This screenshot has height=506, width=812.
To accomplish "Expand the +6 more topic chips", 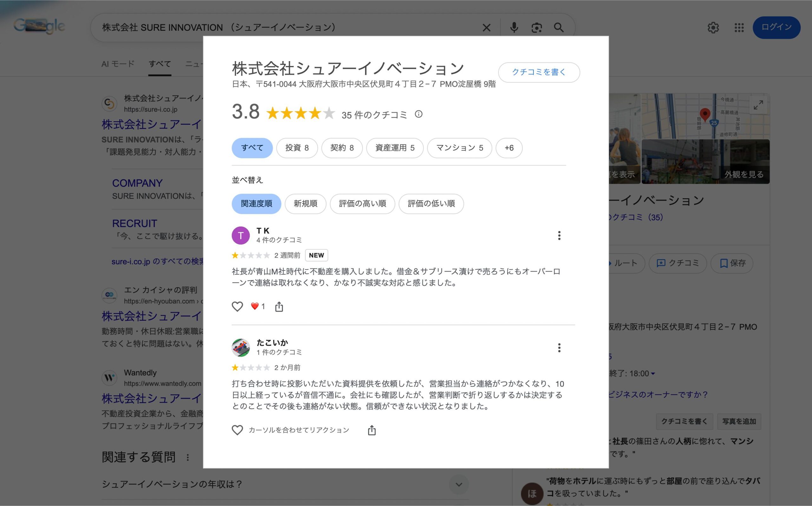I will pyautogui.click(x=508, y=148).
